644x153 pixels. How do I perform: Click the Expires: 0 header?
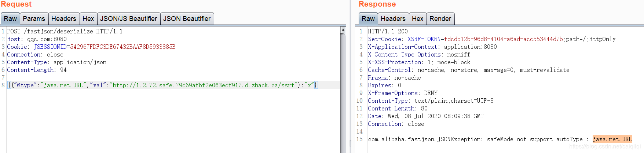tap(385, 85)
